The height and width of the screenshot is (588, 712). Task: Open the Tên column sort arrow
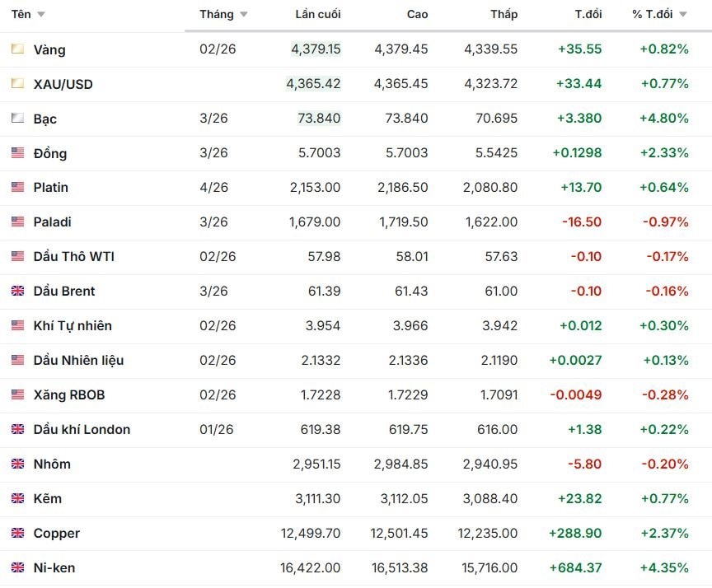(x=41, y=15)
